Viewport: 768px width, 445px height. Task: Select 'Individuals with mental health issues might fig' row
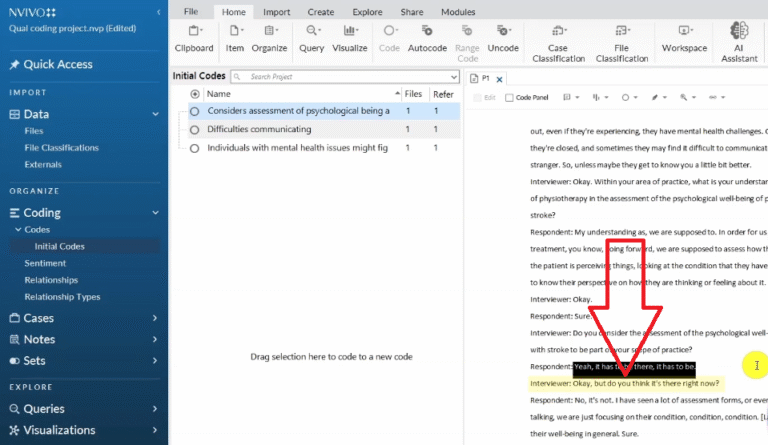click(324, 148)
